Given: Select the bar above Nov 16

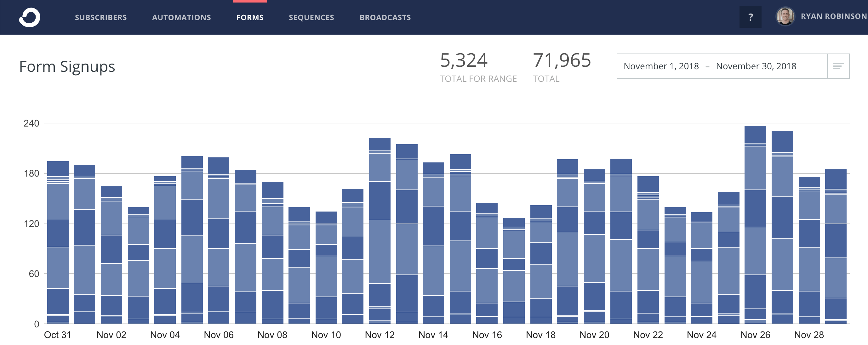Looking at the screenshot, I should (x=487, y=263).
